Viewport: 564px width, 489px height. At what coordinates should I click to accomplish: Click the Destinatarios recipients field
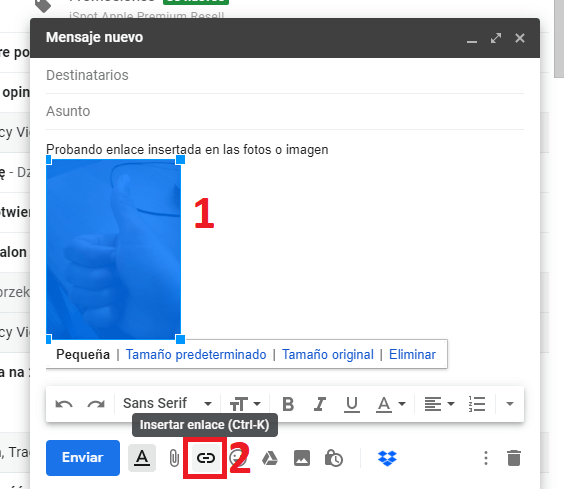tap(285, 76)
